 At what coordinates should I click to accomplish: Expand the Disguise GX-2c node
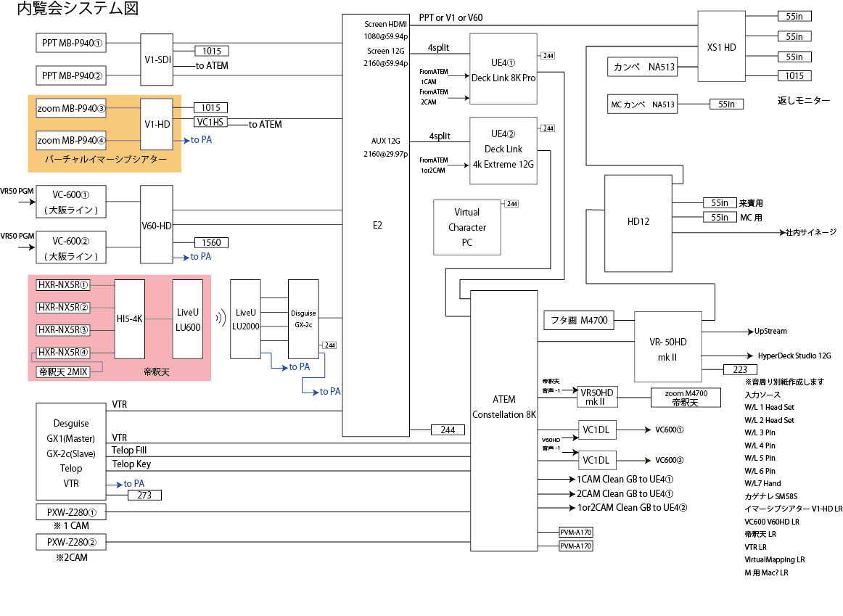pos(303,317)
